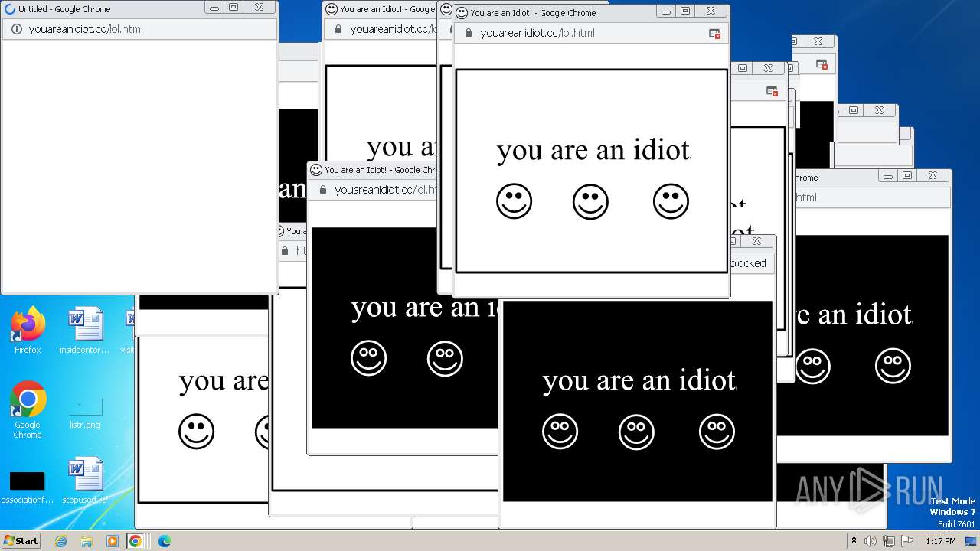
Task: Close the Untitled Chrome window
Action: click(259, 8)
